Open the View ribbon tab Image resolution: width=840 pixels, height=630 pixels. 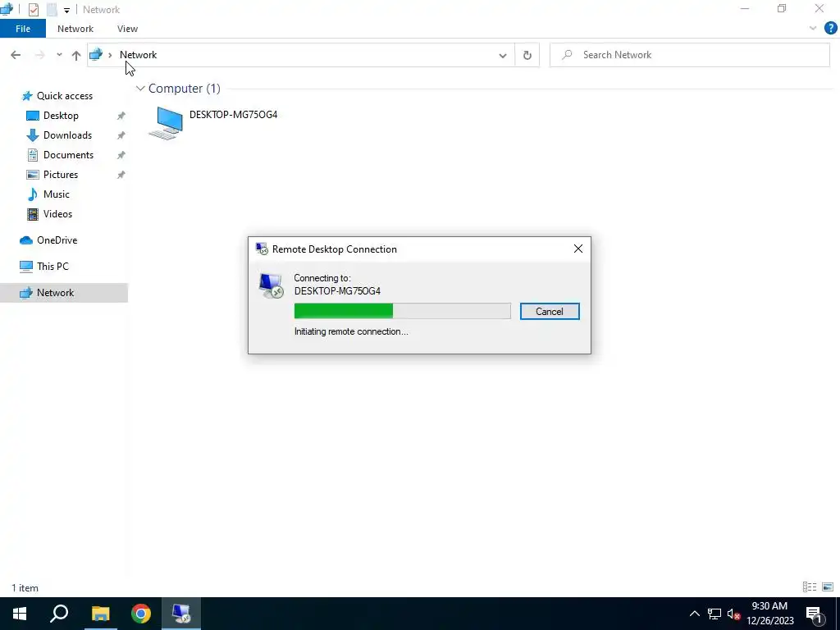pos(127,29)
